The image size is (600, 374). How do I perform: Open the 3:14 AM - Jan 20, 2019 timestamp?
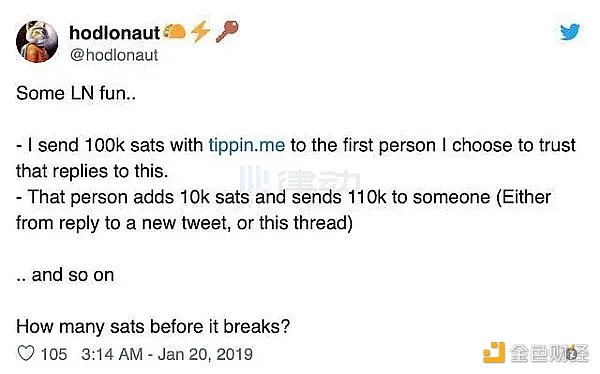click(167, 354)
